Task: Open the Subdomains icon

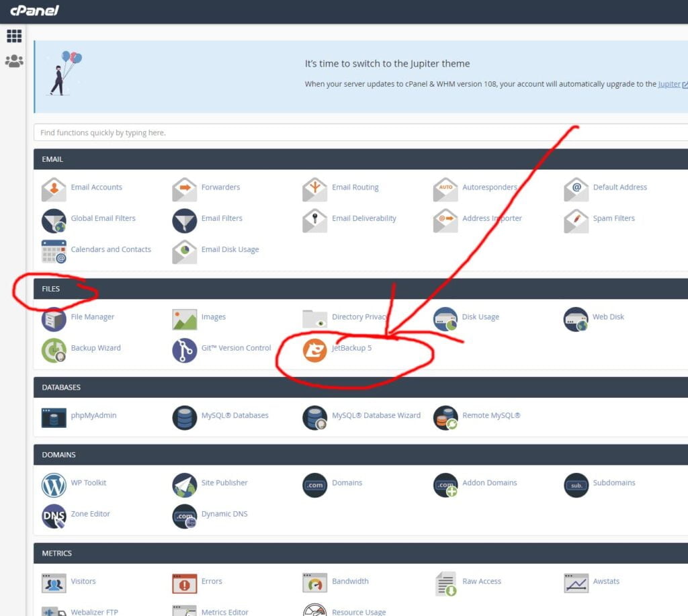Action: [x=576, y=485]
